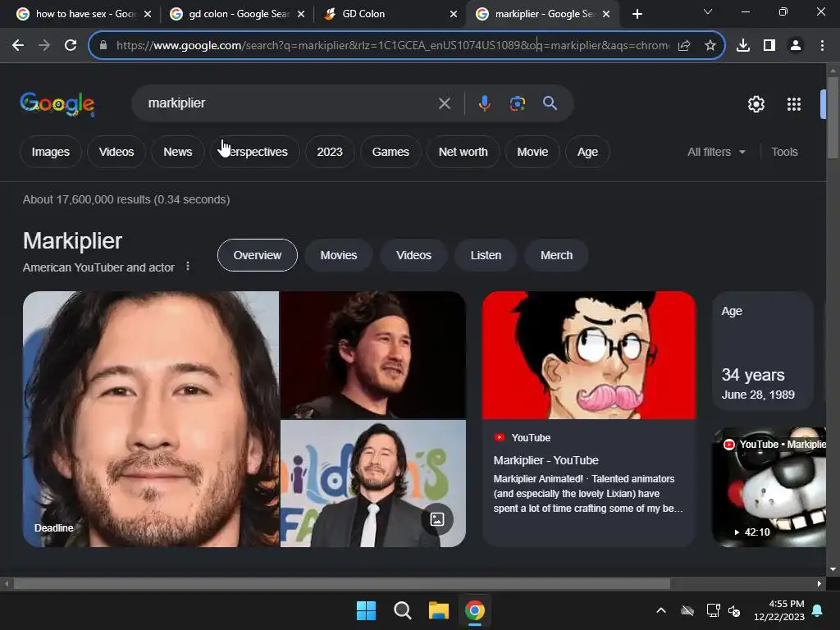Play the 42:10 YouTube video
This screenshot has height=630, width=840.
[769, 487]
